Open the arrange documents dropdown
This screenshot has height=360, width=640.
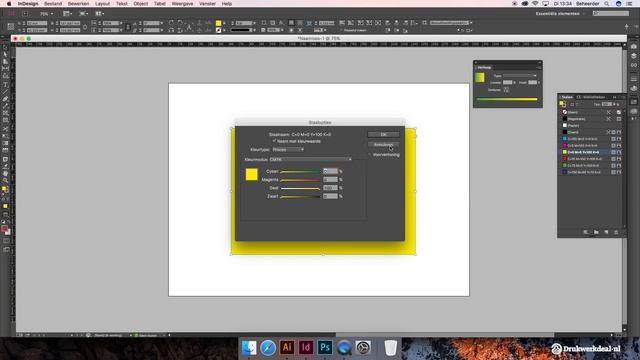click(x=100, y=13)
